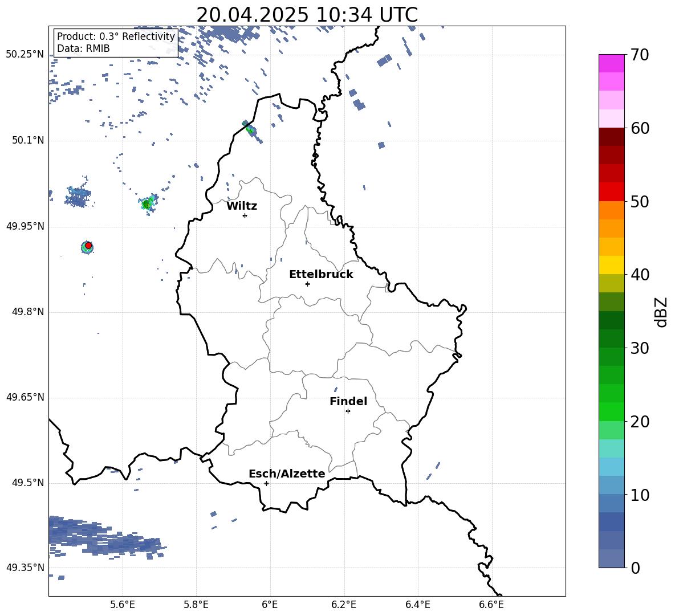Click the 30 tick on colorbar
The image size is (675, 616).
tap(640, 348)
